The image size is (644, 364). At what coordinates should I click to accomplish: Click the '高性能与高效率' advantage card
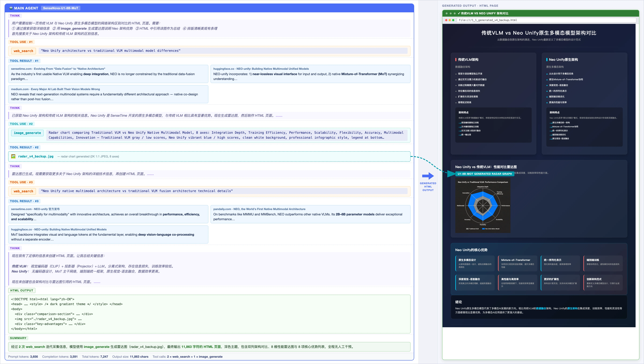point(518,282)
